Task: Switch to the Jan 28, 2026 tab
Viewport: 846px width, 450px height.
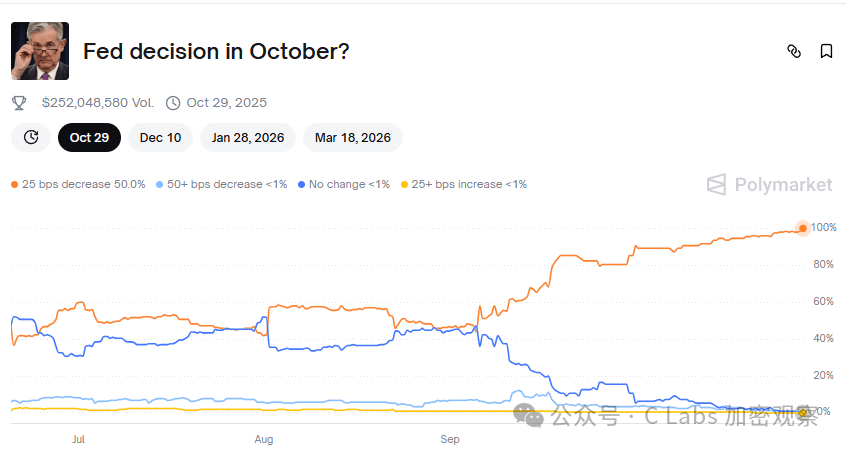Action: point(247,137)
